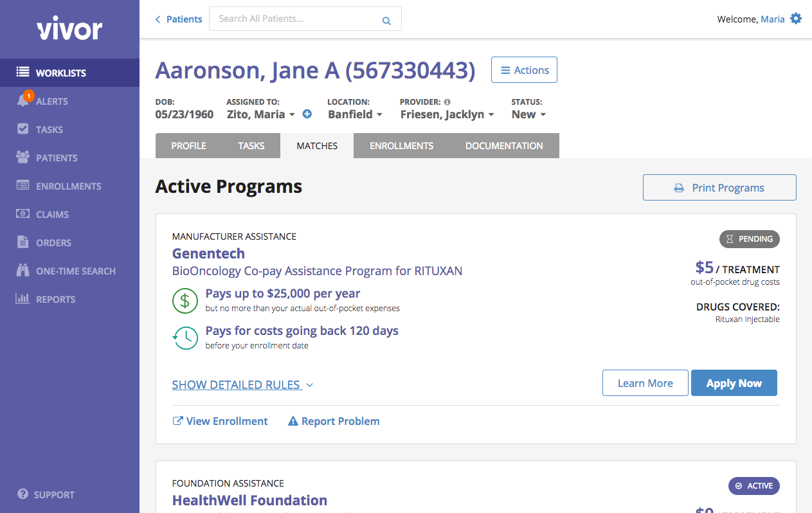
Task: Select the Matches tab
Action: click(x=317, y=145)
